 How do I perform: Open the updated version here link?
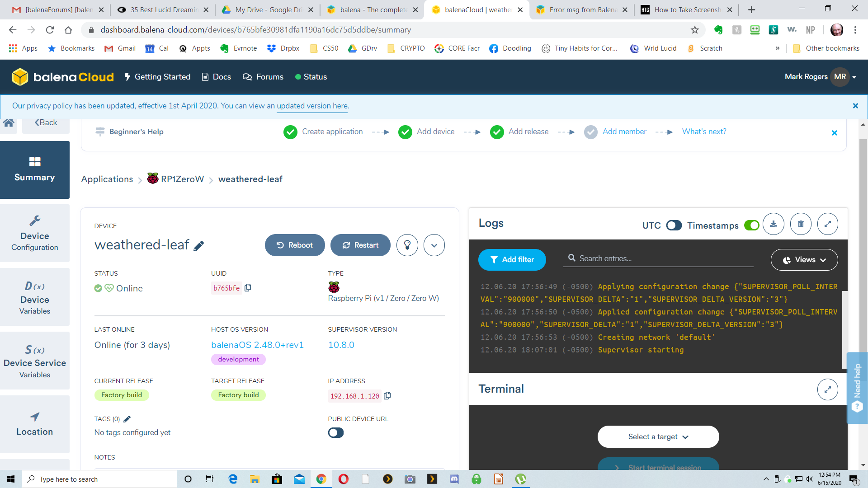tap(312, 106)
